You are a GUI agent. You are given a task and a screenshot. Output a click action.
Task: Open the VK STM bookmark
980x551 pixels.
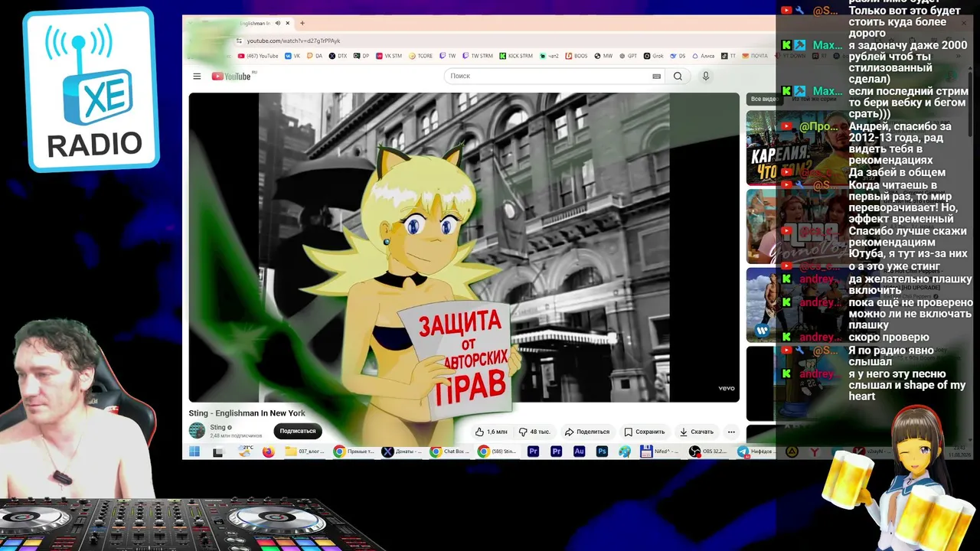click(388, 56)
